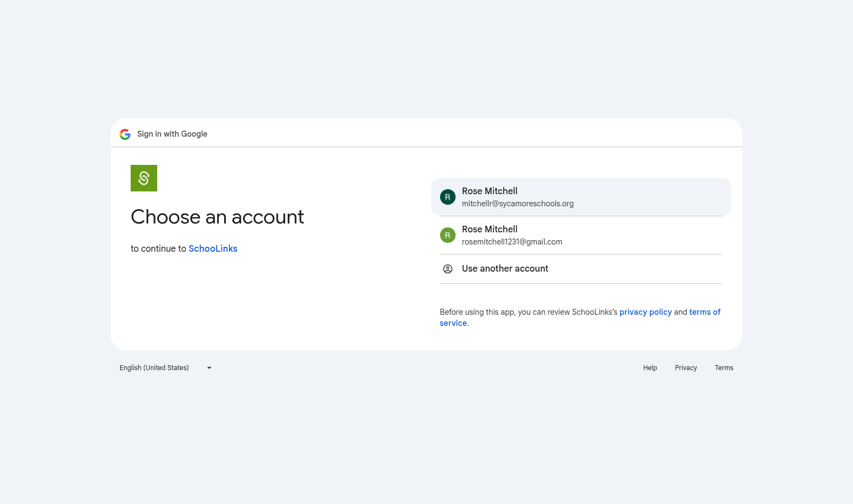Open the Privacy footer link
853x504 pixels.
click(686, 368)
